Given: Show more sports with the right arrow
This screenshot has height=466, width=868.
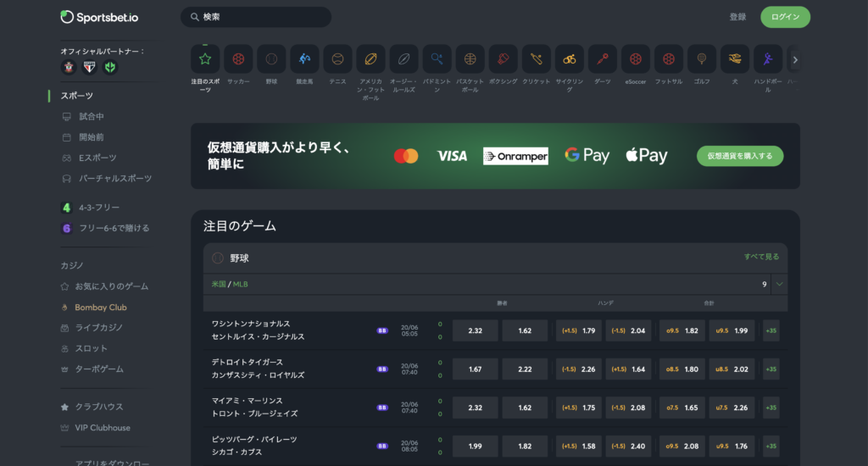Looking at the screenshot, I should point(795,59).
